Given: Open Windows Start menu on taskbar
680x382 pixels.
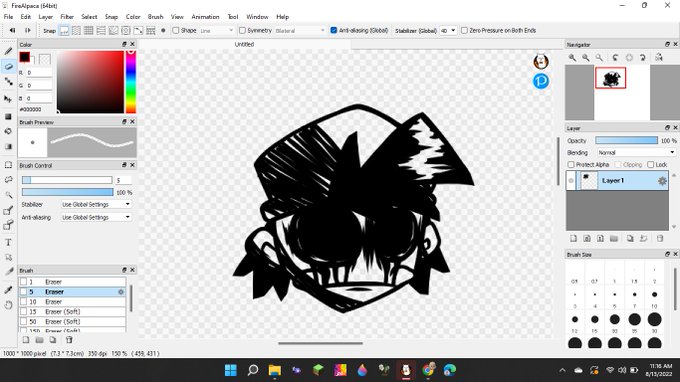Looking at the screenshot, I should [231, 370].
